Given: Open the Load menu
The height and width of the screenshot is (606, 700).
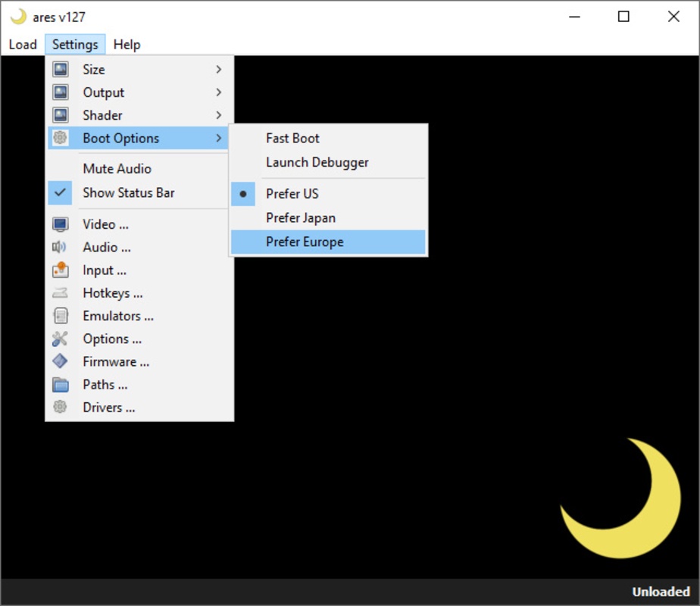Looking at the screenshot, I should [x=23, y=45].
